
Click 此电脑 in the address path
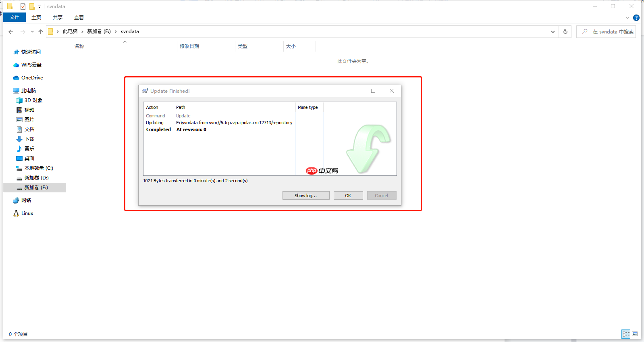[x=70, y=31]
